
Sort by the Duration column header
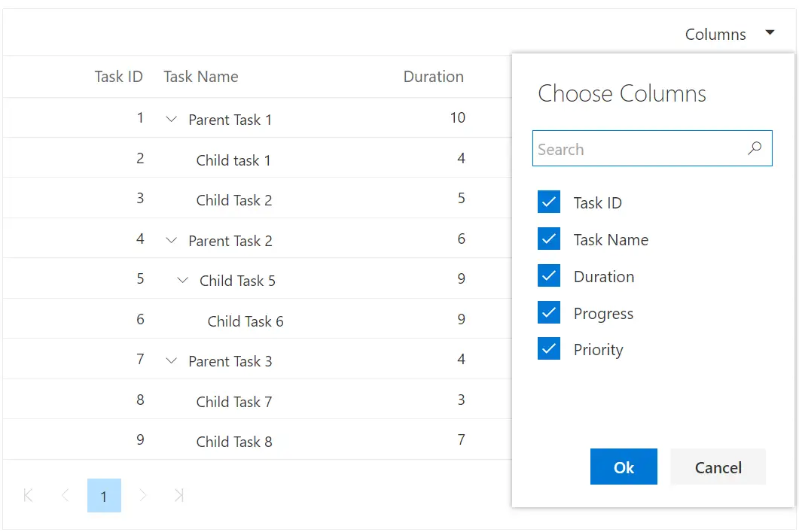point(434,76)
